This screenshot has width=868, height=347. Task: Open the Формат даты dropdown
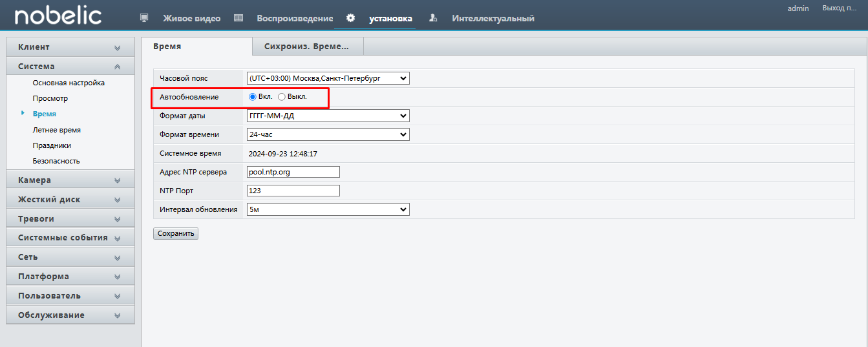(328, 116)
